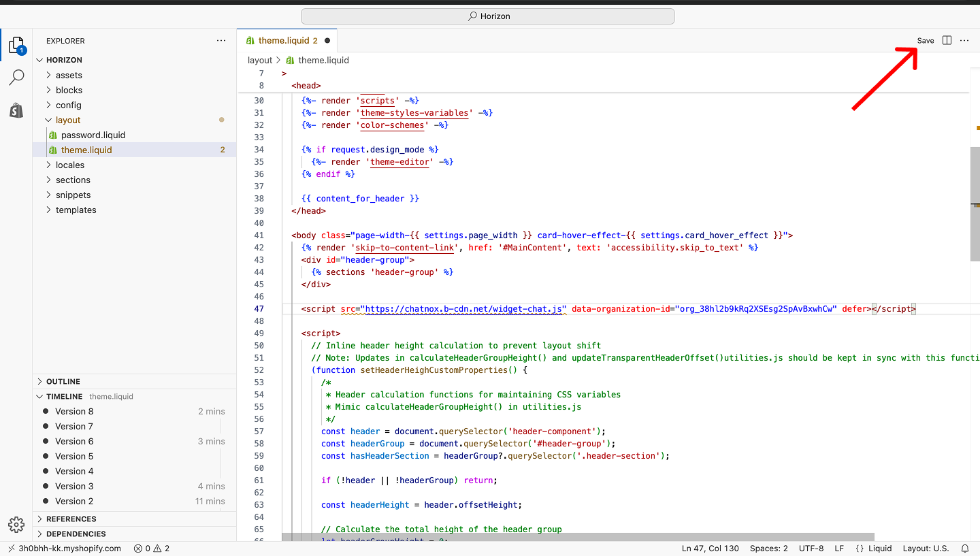Click the theme.liquid breadcrumb segment
Viewport: 980px width, 556px height.
(323, 61)
